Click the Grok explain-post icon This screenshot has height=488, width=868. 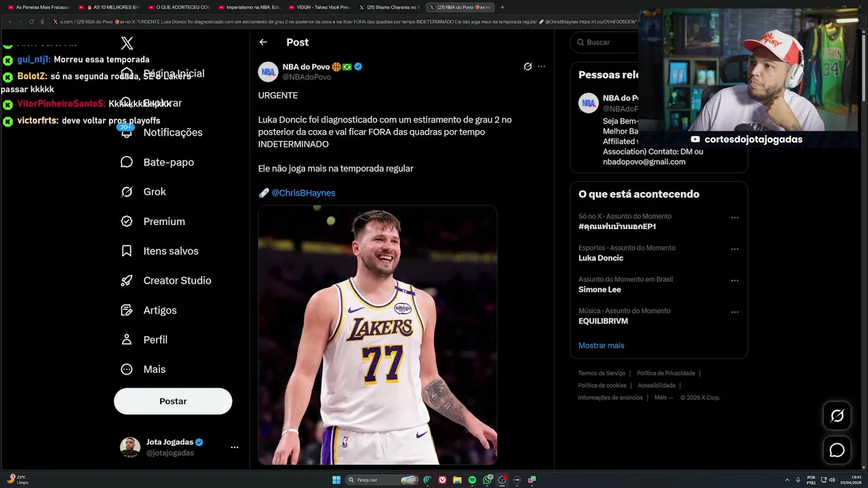(x=528, y=66)
